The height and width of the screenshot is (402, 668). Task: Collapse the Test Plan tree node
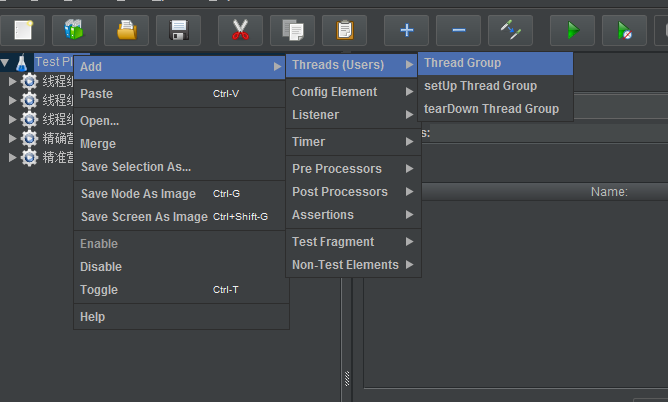(5, 63)
